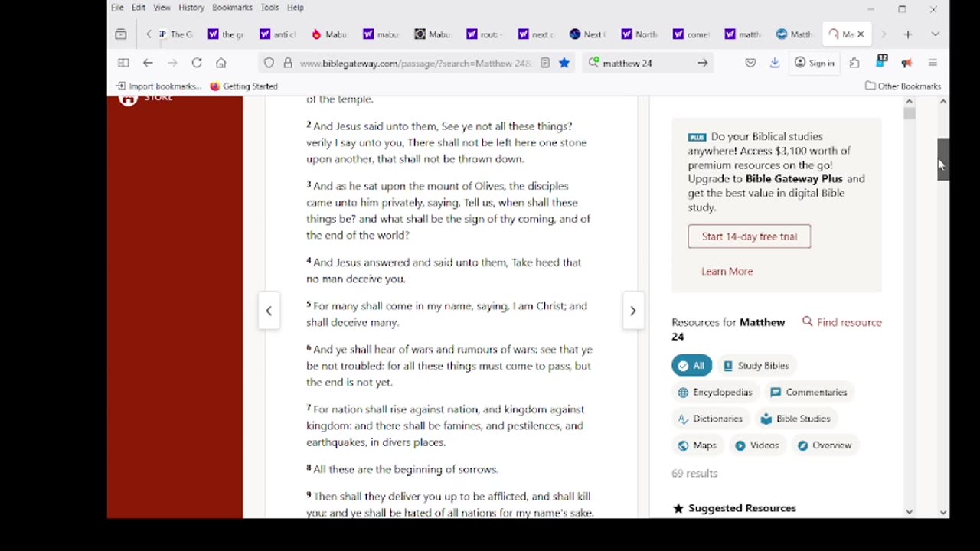Click the Learn More link

[727, 272]
